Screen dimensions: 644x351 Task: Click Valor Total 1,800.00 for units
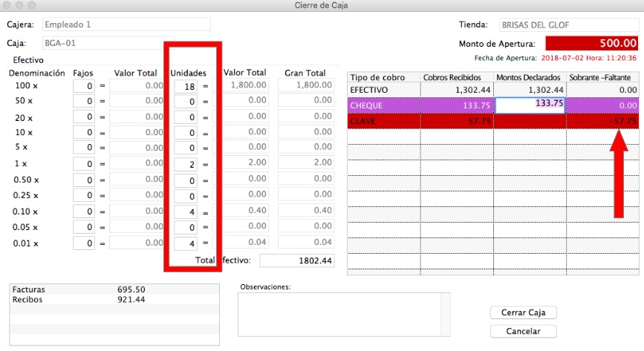click(241, 85)
